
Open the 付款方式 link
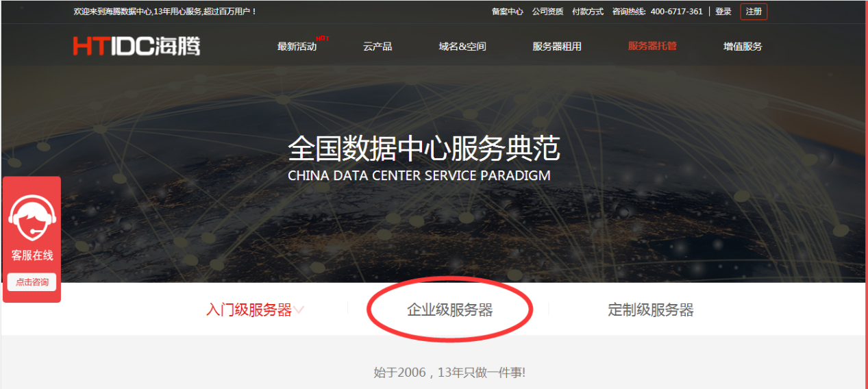(x=588, y=12)
